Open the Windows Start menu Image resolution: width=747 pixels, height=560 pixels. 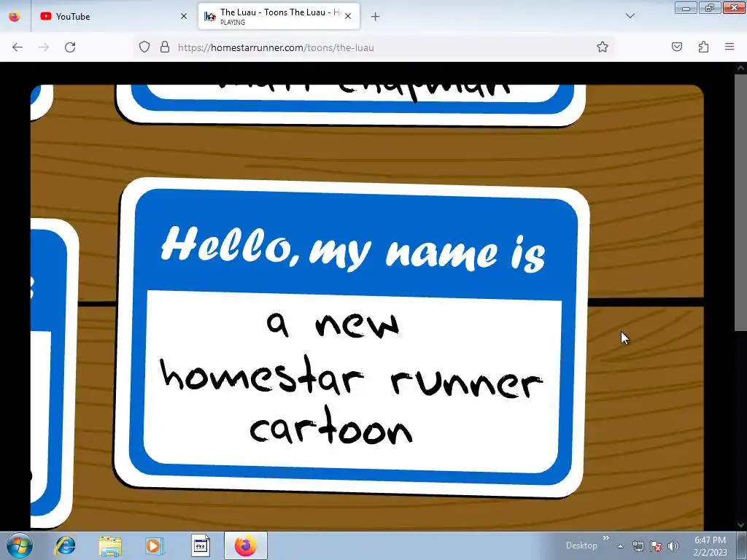pos(19,545)
